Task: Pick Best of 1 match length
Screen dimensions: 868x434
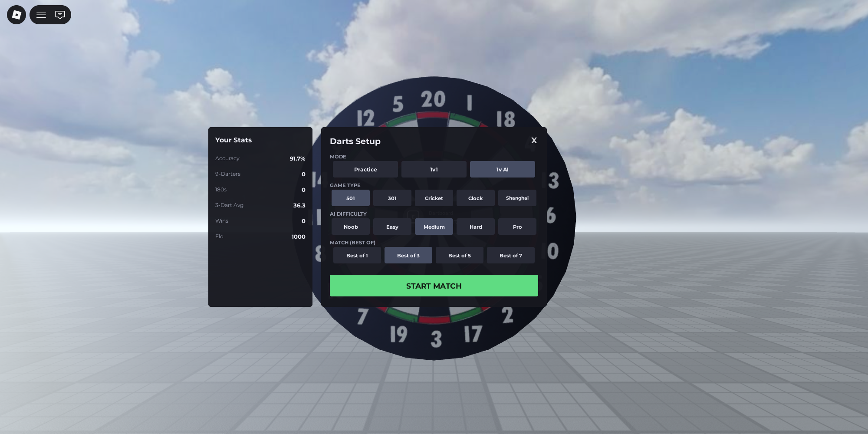Action: click(357, 255)
